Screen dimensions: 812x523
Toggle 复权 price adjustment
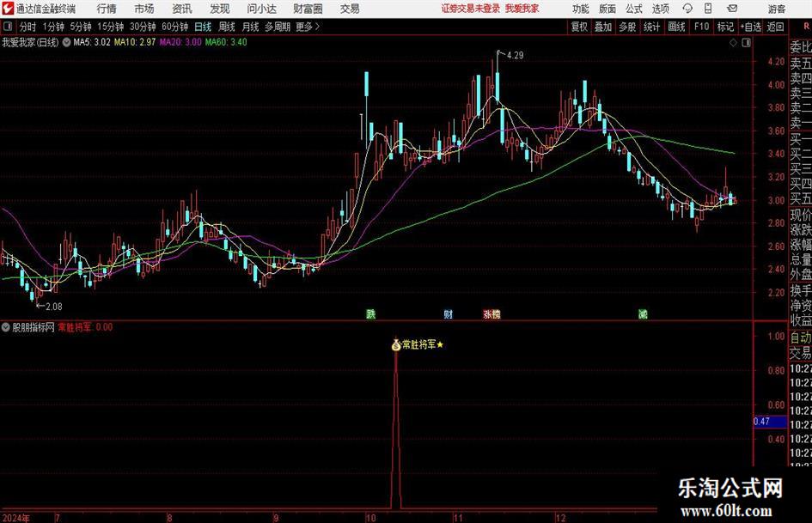[x=579, y=27]
